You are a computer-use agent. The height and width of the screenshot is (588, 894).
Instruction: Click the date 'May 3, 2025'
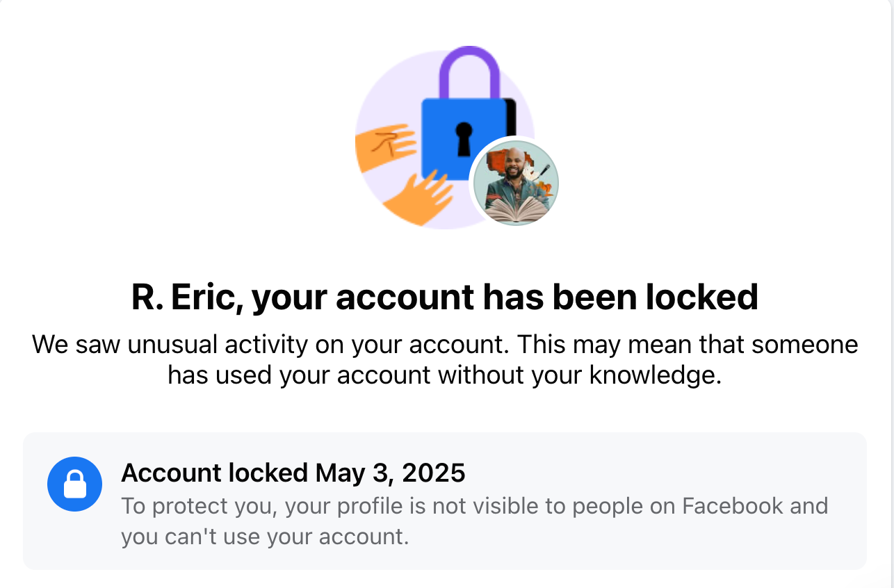coord(390,473)
